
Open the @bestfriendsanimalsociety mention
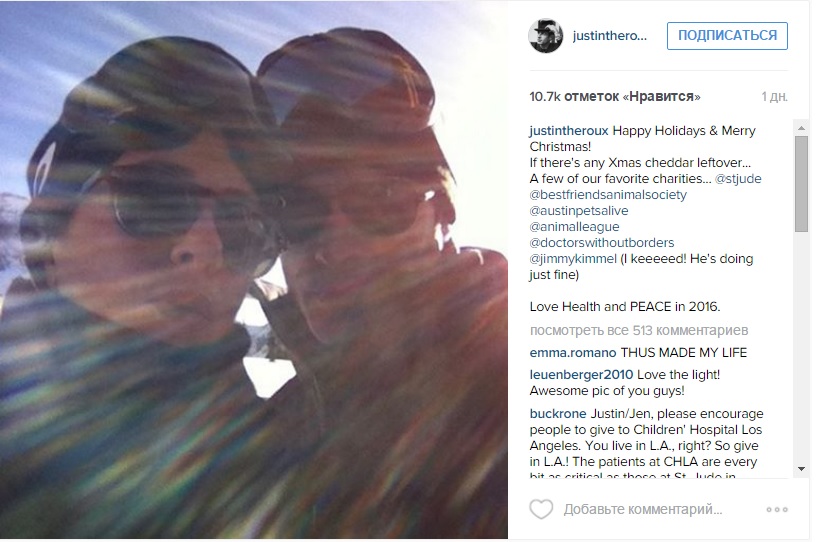point(608,195)
